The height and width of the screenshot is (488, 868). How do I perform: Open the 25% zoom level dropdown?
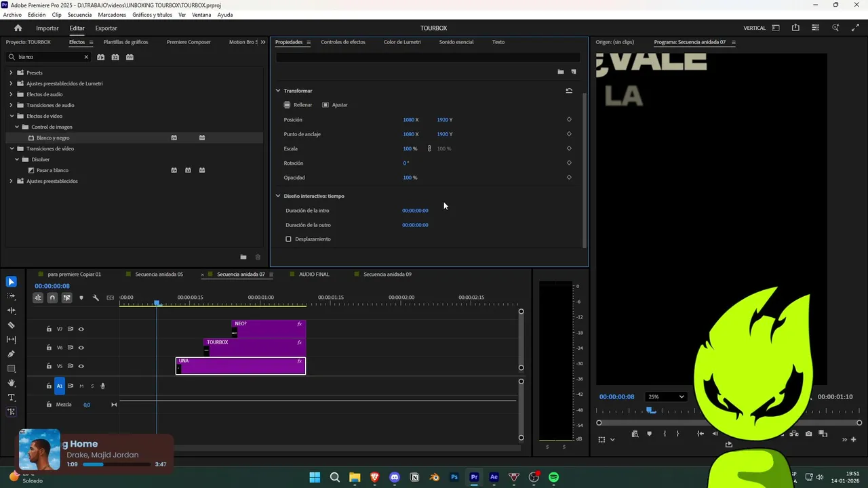(x=666, y=396)
